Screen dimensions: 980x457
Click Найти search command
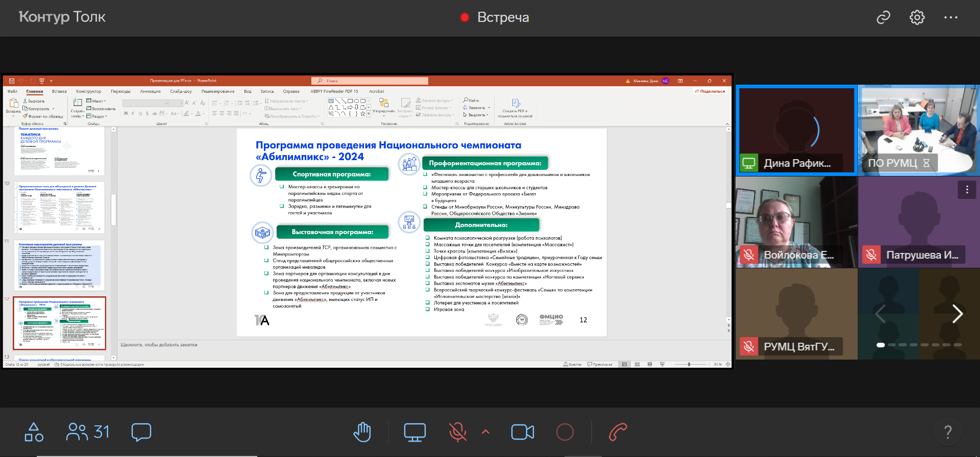471,100
